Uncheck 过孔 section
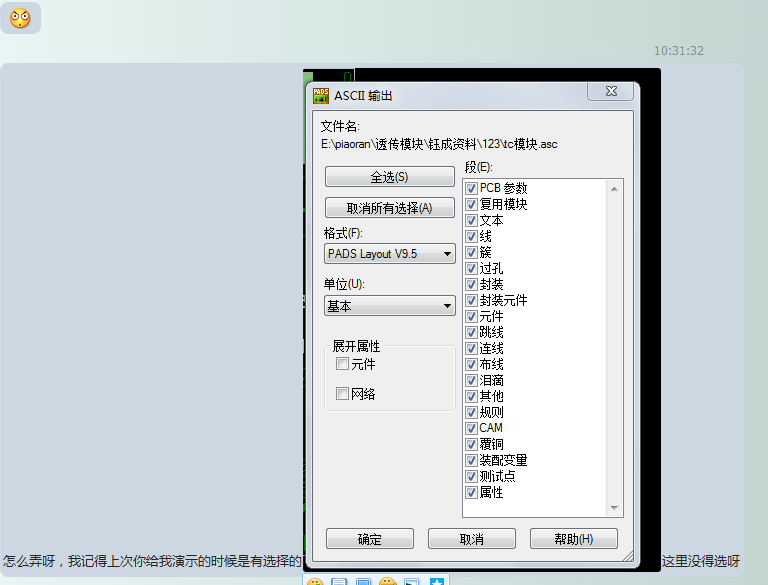 471,268
